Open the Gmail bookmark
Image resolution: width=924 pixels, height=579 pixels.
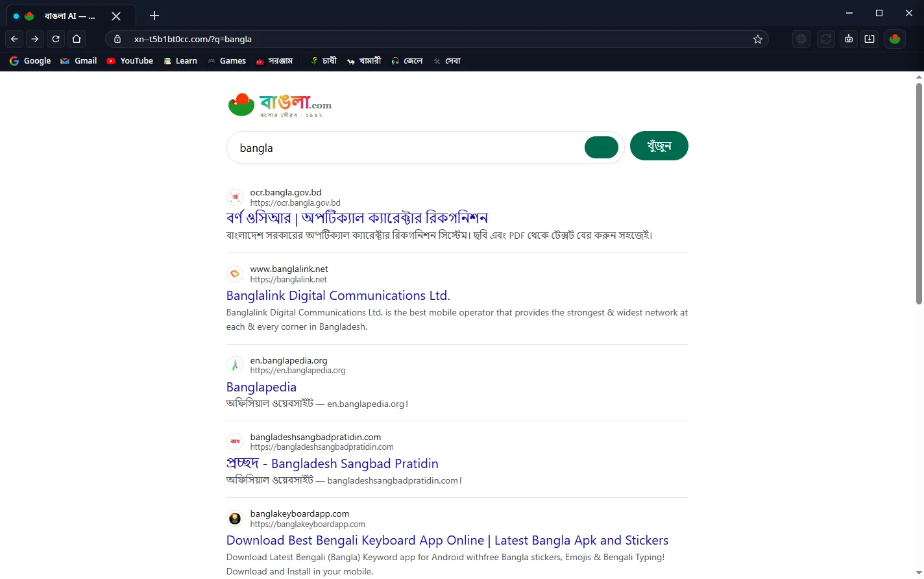tap(79, 61)
